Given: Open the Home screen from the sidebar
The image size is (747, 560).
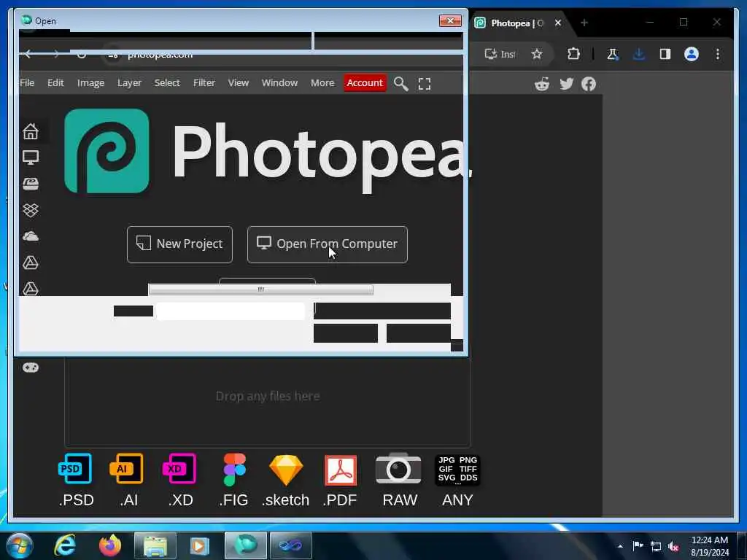Looking at the screenshot, I should point(31,131).
